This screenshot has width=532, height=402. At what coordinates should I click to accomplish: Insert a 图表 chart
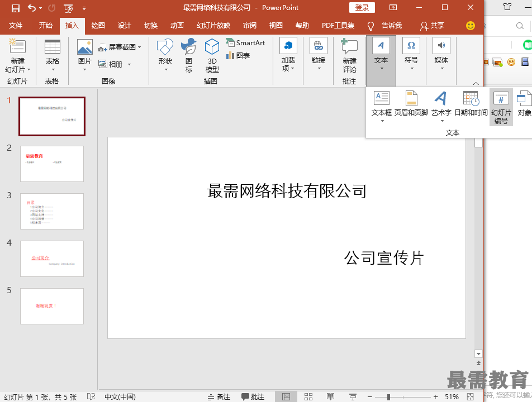point(238,55)
